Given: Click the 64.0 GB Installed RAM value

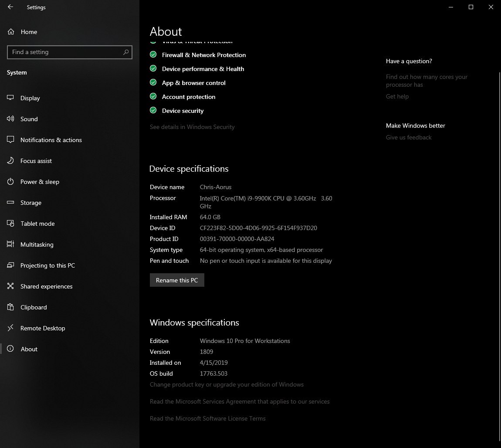Looking at the screenshot, I should (210, 217).
